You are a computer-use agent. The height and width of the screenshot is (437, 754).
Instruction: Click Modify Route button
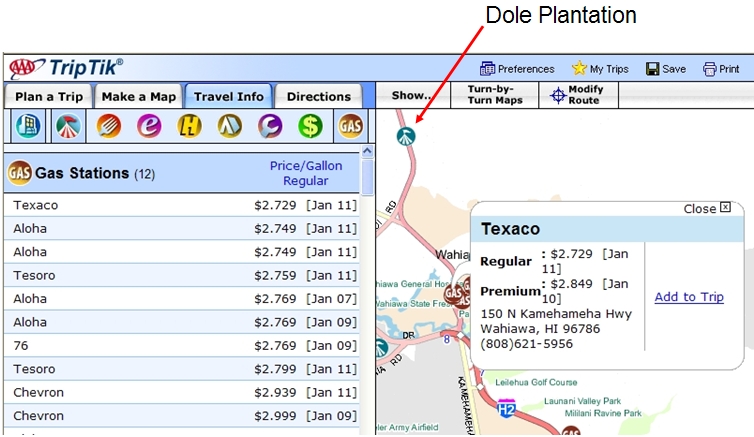578,95
